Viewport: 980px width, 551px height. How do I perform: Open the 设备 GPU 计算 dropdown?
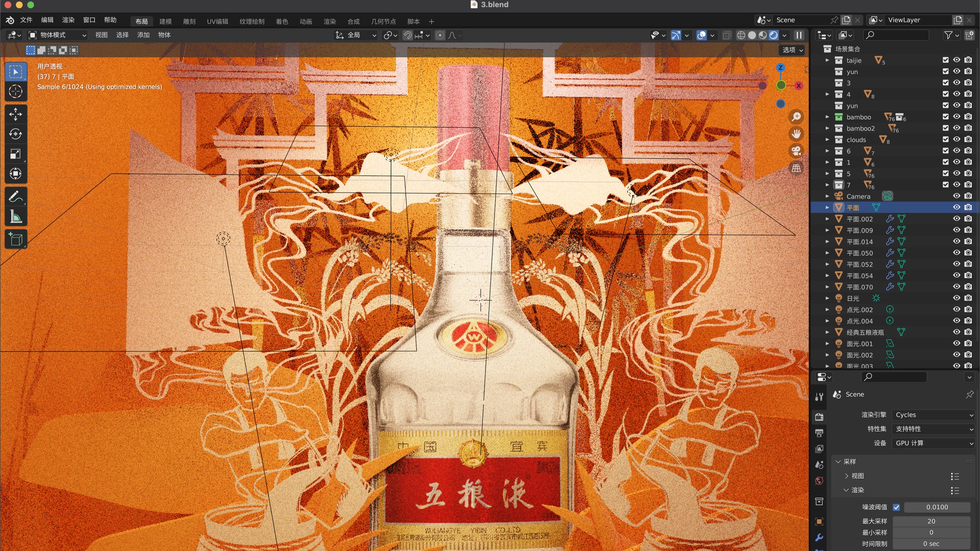coord(933,443)
